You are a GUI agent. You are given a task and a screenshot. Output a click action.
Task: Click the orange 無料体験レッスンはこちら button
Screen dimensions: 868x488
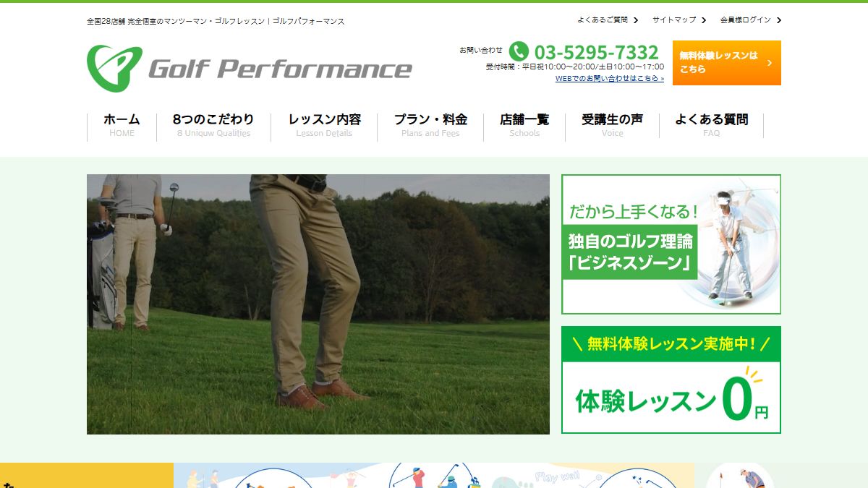(727, 63)
